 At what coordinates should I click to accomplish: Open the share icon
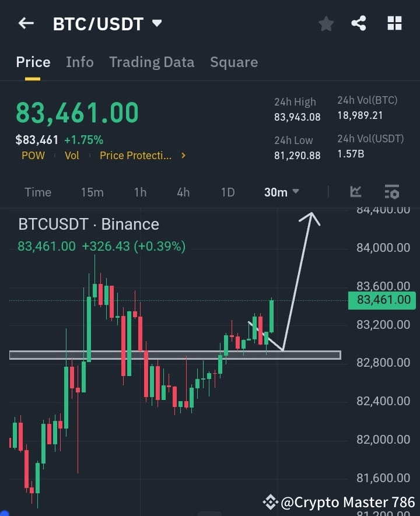point(359,23)
